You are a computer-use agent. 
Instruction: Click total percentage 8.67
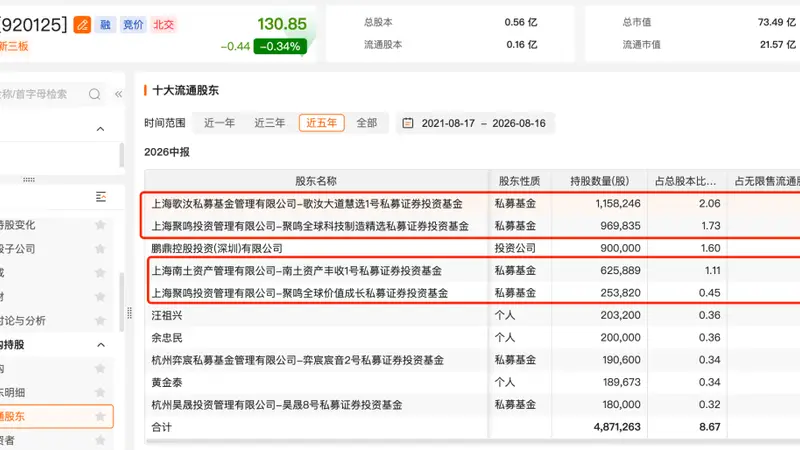coord(710,427)
